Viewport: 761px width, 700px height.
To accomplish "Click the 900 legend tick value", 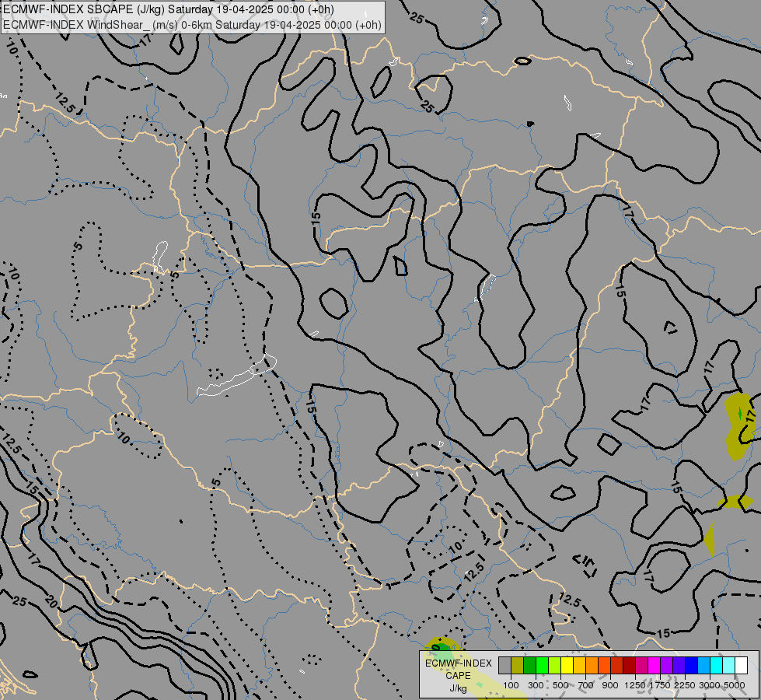I will click(x=610, y=685).
